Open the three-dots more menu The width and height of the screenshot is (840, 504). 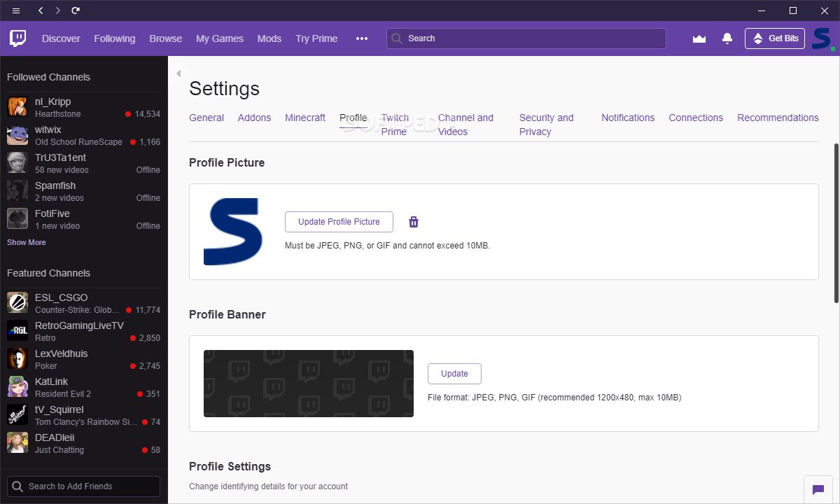tap(362, 38)
